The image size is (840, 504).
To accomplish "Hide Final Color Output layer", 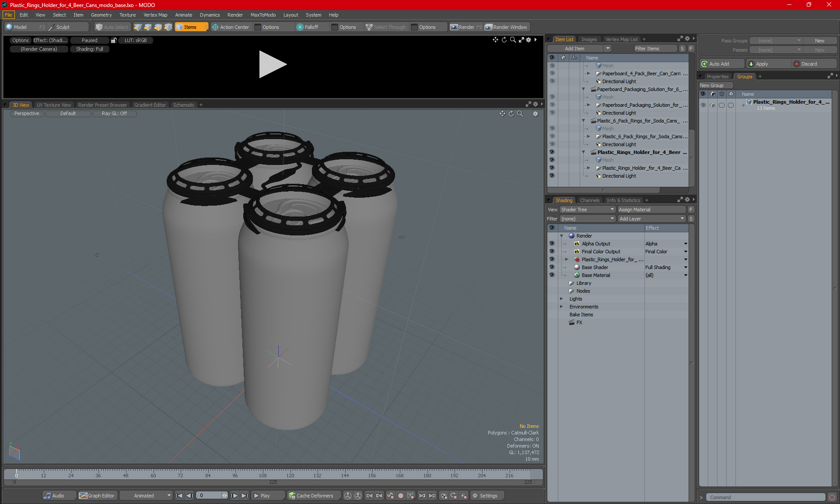I will point(552,251).
